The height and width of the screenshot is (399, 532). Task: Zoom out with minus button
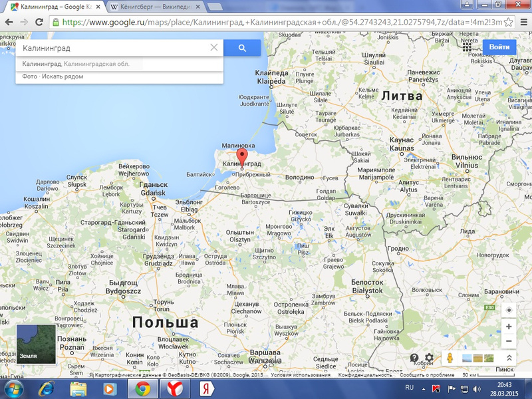pyautogui.click(x=509, y=341)
